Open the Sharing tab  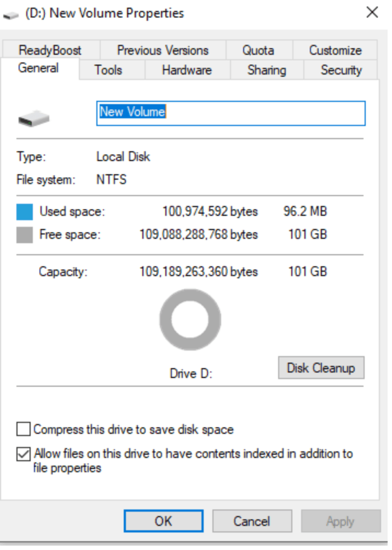[x=267, y=70]
